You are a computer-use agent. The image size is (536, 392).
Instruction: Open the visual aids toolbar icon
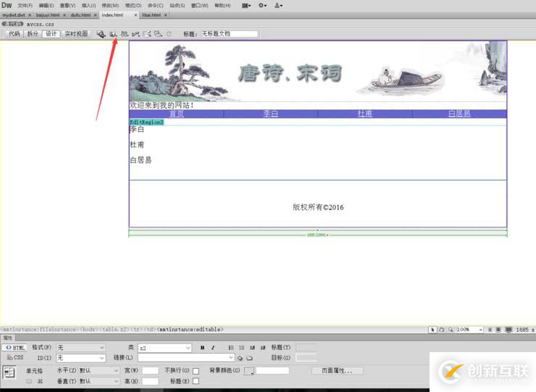pyautogui.click(x=158, y=34)
